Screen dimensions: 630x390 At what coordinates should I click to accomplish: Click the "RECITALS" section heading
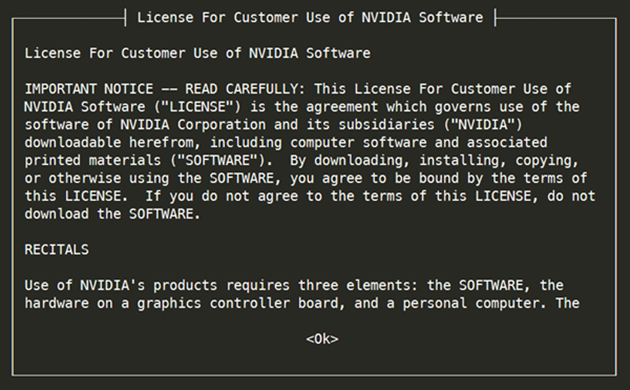click(x=57, y=249)
